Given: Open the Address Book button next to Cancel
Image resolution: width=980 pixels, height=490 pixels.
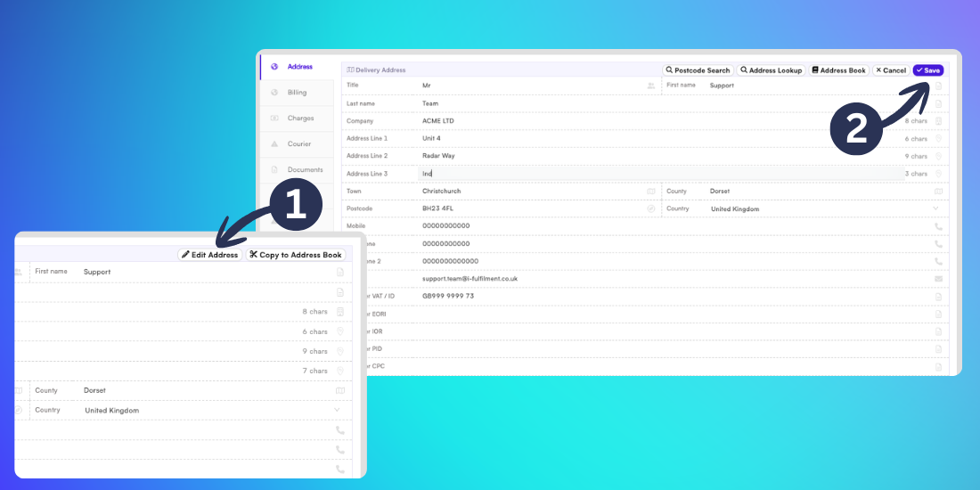Looking at the screenshot, I should pos(838,70).
